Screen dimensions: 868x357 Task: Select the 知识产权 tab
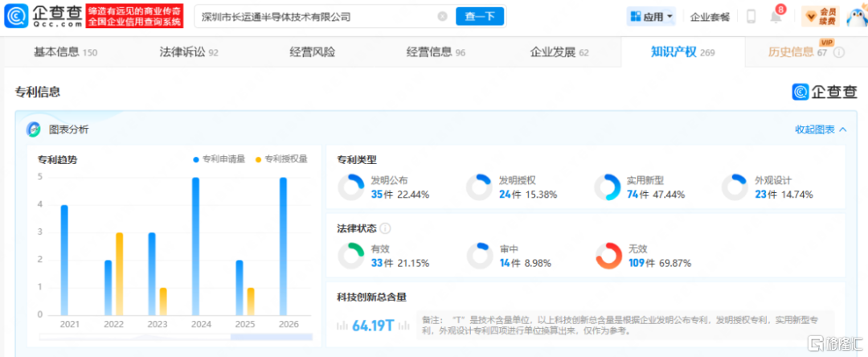click(x=682, y=52)
